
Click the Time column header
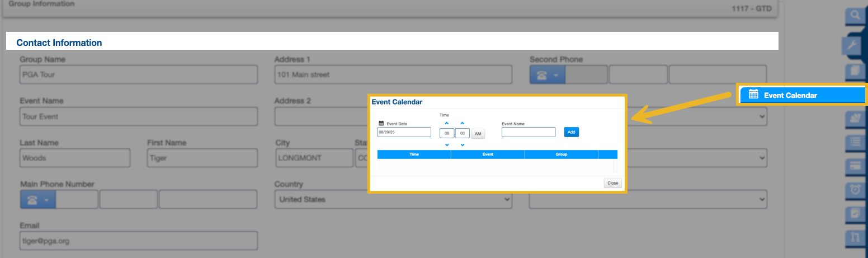[x=414, y=154]
